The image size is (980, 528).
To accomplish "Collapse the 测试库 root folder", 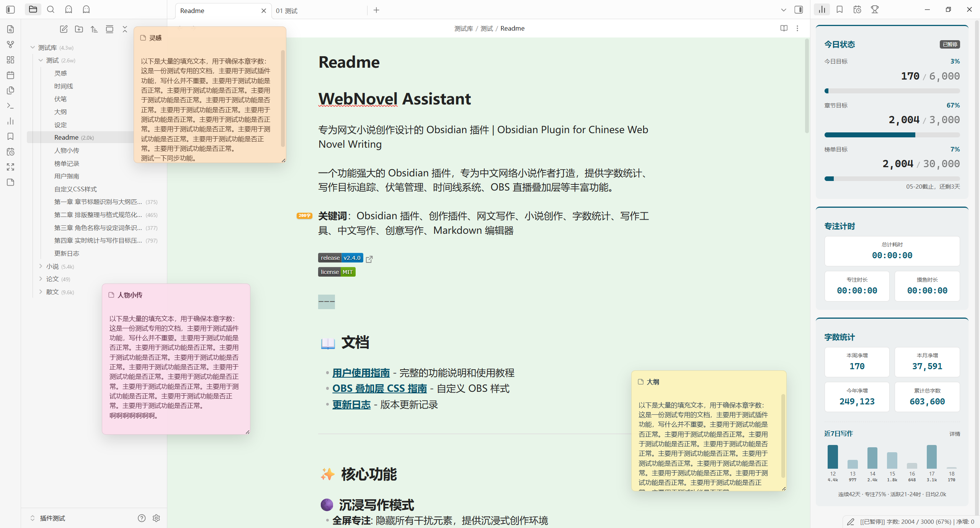I will click(33, 47).
